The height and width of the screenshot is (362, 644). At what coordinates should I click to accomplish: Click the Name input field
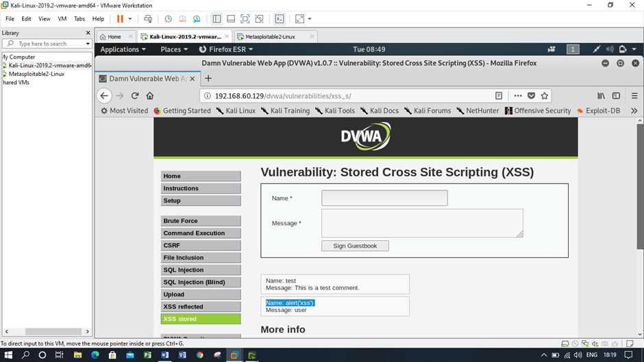[x=384, y=198]
